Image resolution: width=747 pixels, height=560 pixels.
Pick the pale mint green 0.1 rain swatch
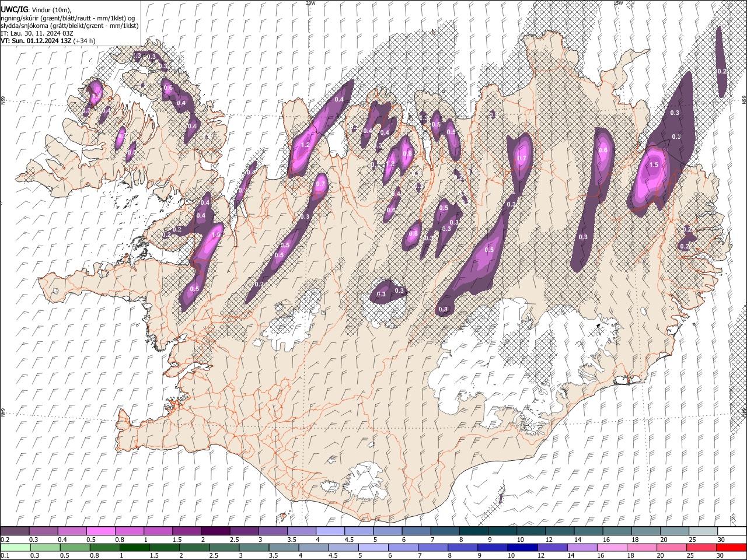(x=15, y=547)
